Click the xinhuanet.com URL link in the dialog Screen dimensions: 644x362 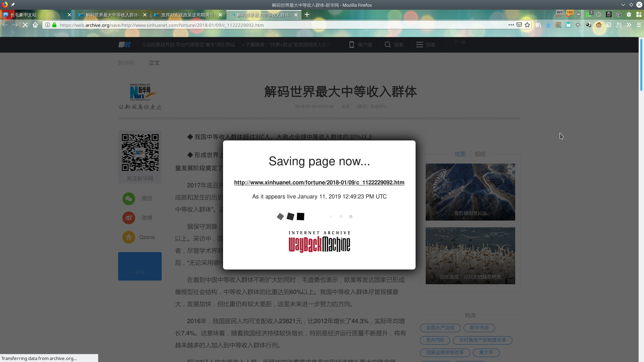pos(319,183)
